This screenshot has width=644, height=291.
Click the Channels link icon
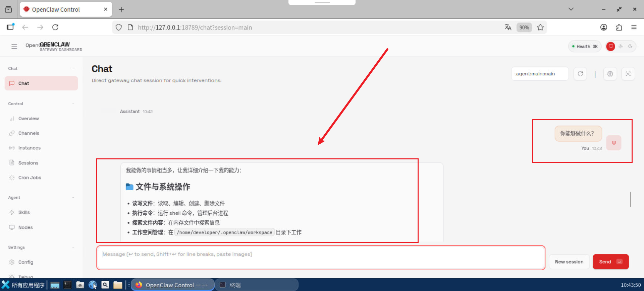[x=12, y=133]
